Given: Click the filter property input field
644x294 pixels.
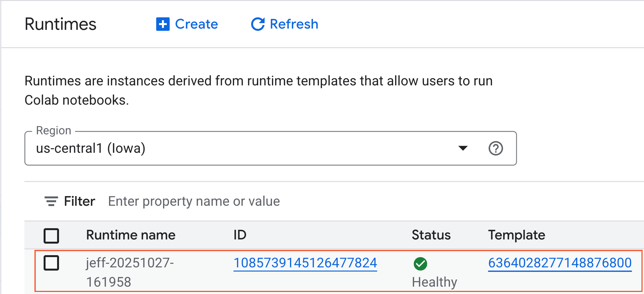Looking at the screenshot, I should [194, 201].
